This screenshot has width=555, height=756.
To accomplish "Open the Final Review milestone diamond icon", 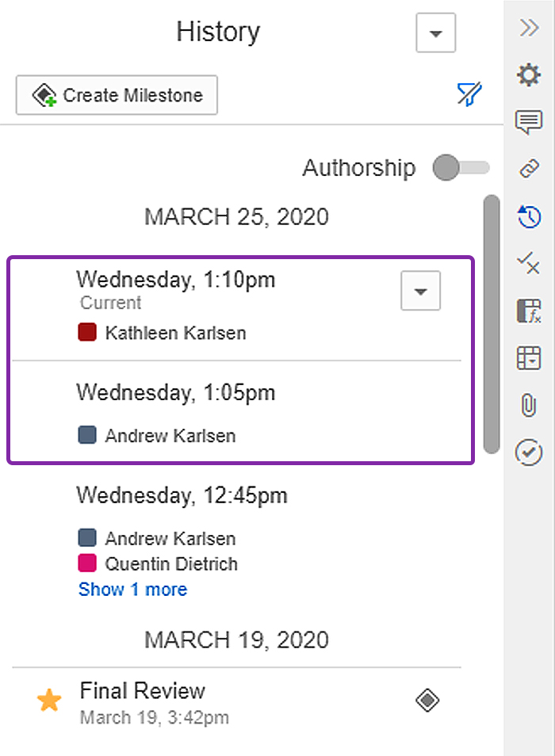I will (x=427, y=700).
